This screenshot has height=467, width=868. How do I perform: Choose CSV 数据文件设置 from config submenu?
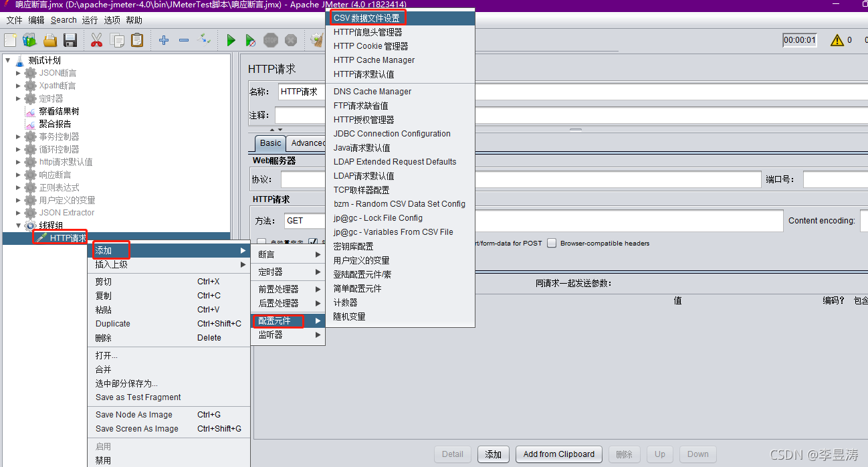[401, 18]
